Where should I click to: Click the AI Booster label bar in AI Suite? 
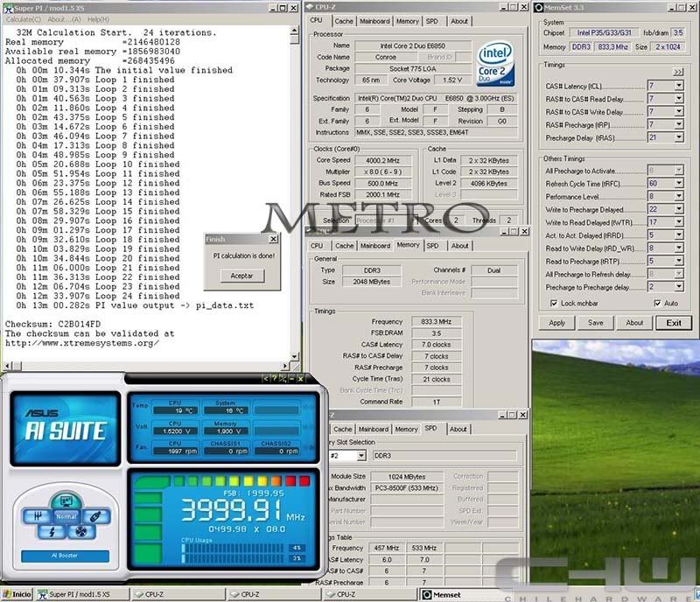[65, 556]
